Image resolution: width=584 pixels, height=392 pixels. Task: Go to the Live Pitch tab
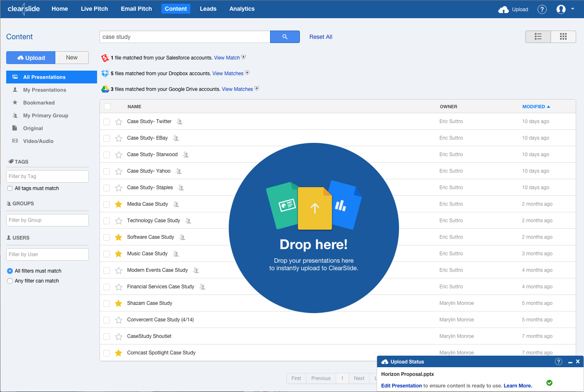(94, 9)
